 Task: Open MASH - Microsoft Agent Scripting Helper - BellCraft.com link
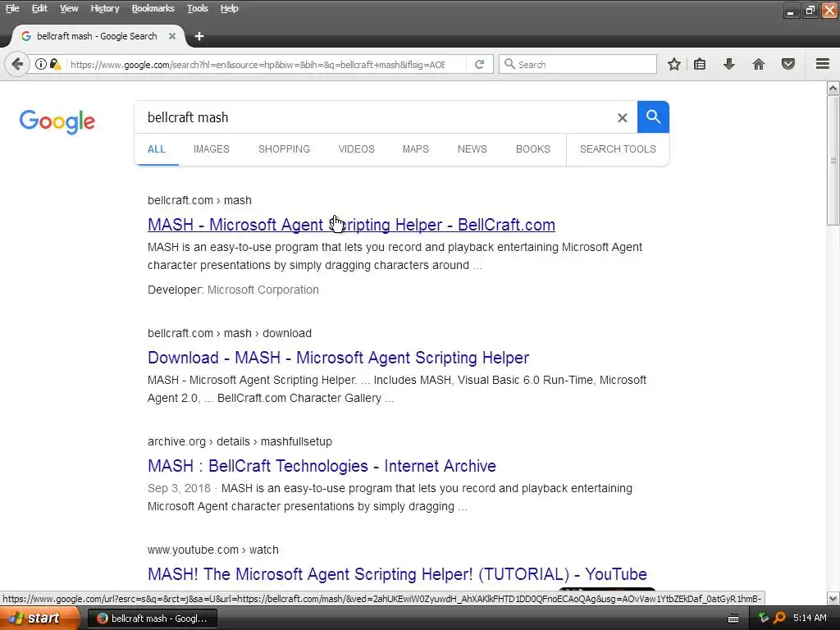point(351,225)
